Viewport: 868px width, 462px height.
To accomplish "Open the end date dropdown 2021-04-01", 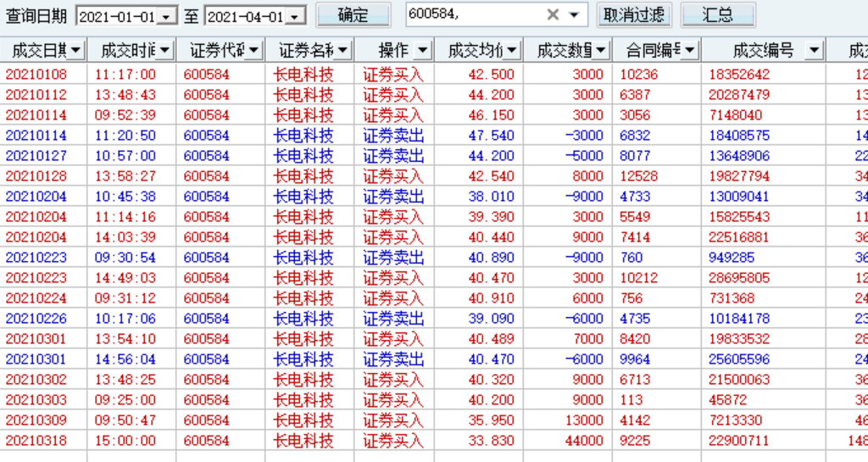I will pos(296,17).
